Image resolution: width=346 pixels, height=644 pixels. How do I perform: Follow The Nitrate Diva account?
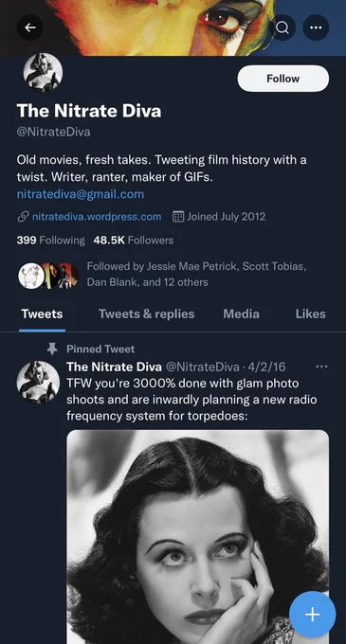tap(283, 79)
